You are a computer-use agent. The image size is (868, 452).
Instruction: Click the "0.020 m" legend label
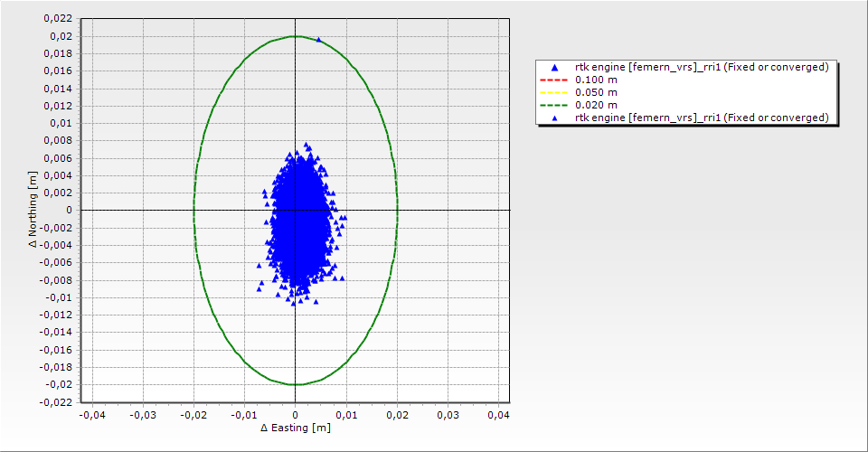[596, 105]
